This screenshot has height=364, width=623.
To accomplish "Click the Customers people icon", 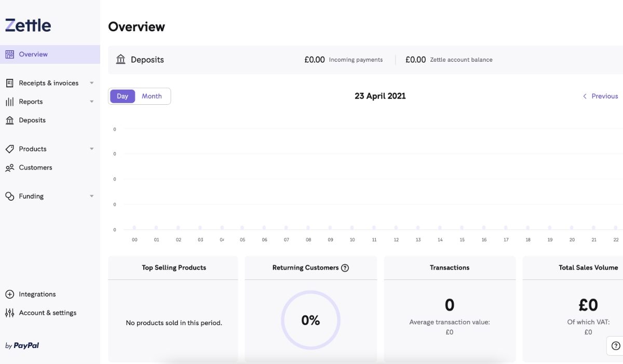I will [9, 167].
